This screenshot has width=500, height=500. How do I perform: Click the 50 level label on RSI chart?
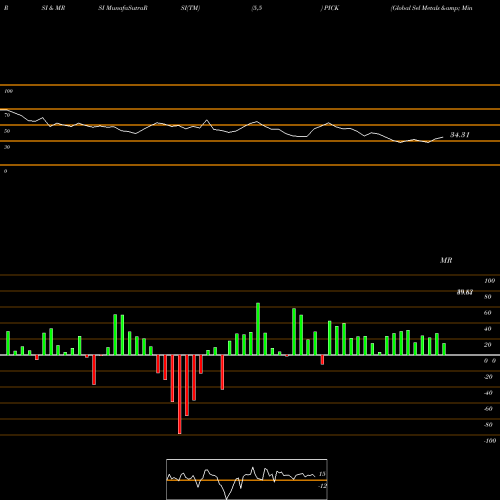7,131
